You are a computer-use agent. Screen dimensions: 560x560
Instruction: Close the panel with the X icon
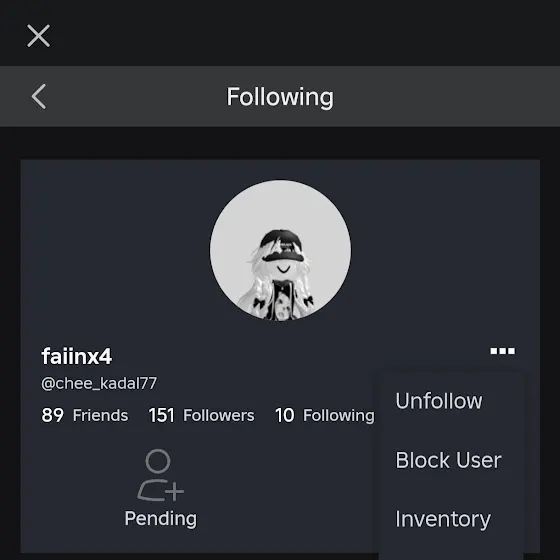(x=39, y=36)
